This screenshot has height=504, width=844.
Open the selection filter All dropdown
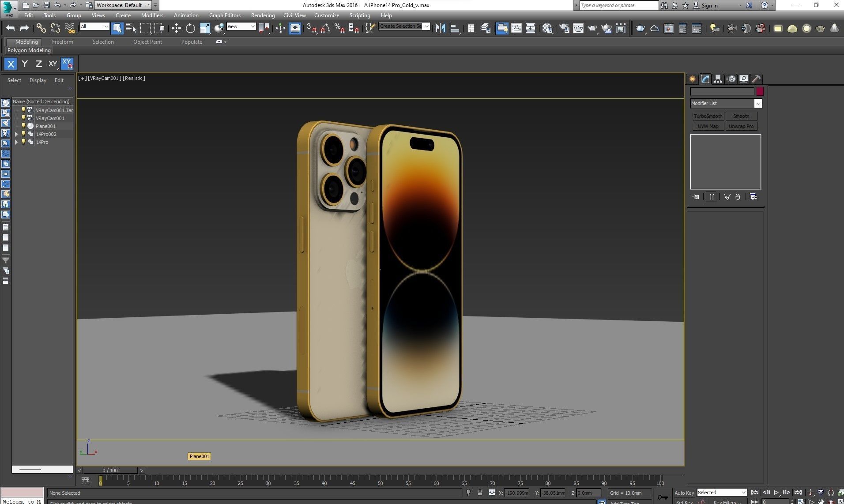pyautogui.click(x=94, y=26)
